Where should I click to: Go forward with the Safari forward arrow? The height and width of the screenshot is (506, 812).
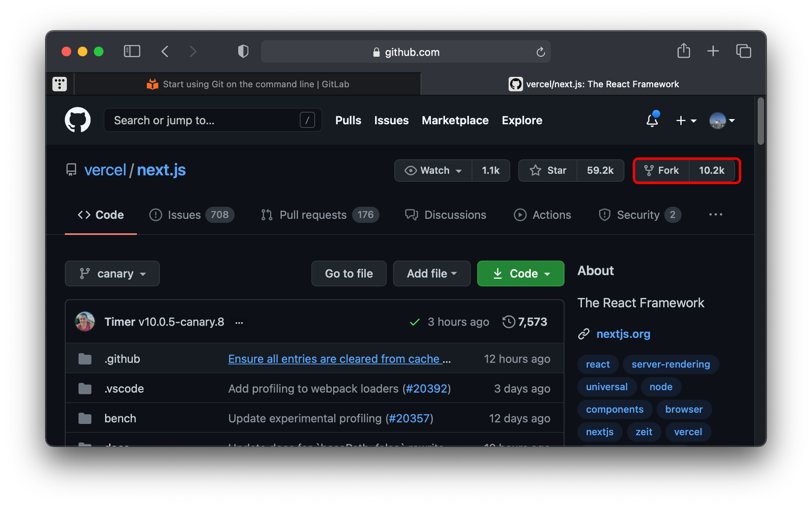[x=193, y=51]
